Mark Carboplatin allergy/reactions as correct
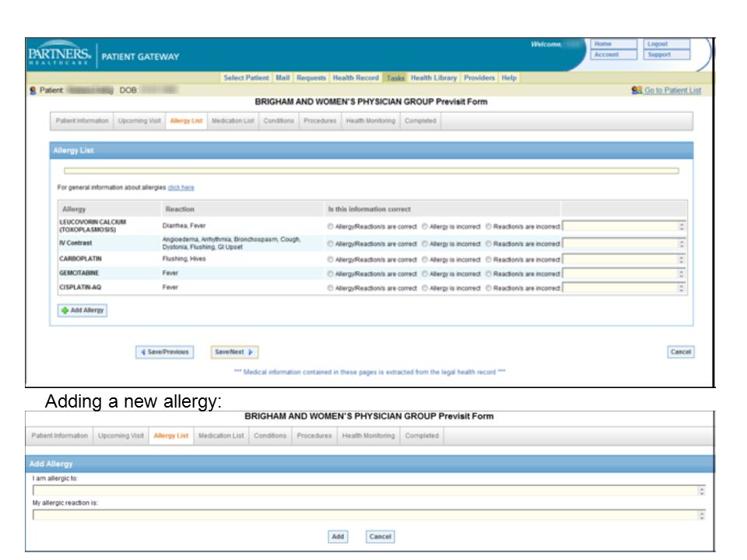Screen dimensions: 747x560 coord(330,260)
